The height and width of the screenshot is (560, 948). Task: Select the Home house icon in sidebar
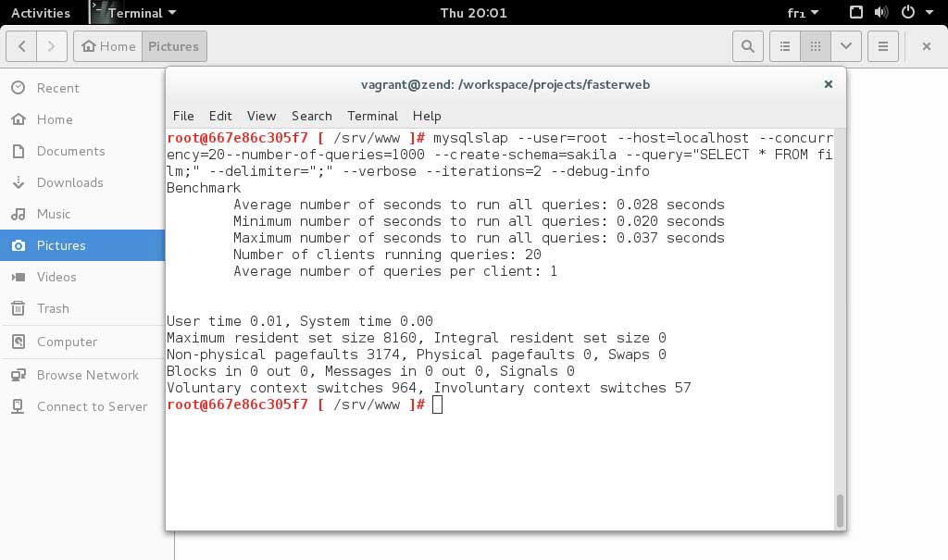[19, 119]
